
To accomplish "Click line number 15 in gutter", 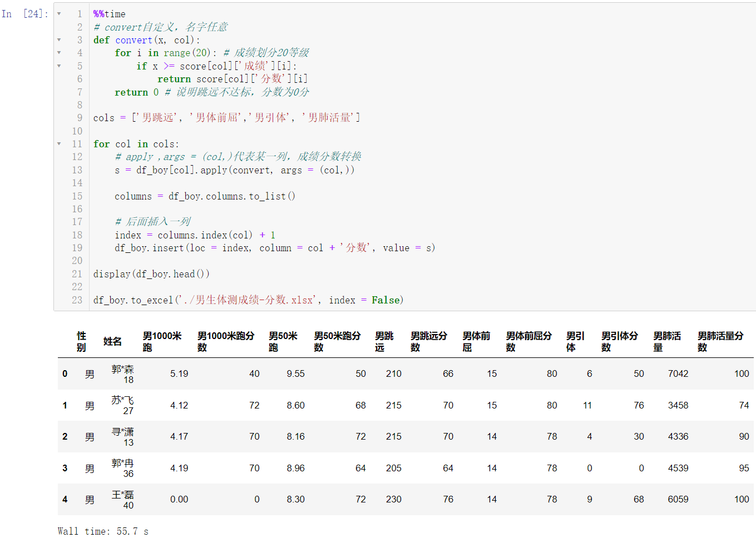I will (x=77, y=196).
